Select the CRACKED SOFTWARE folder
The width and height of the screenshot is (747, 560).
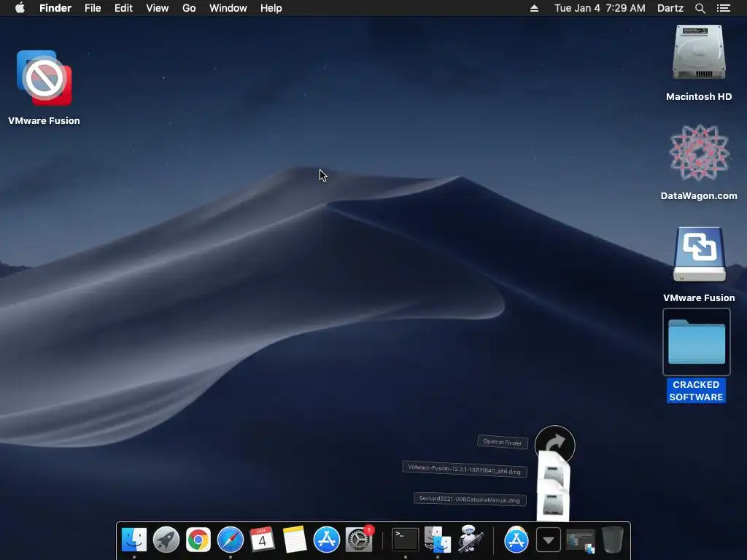click(697, 342)
